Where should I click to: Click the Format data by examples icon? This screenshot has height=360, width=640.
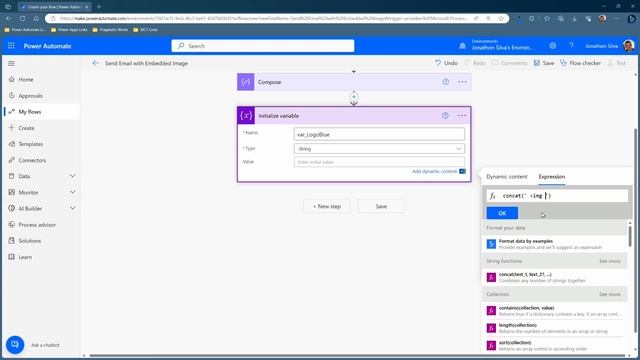(x=491, y=244)
